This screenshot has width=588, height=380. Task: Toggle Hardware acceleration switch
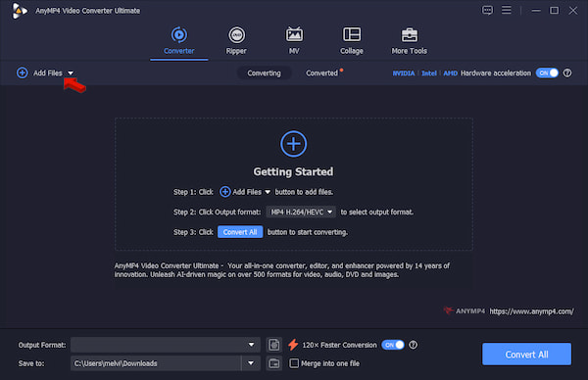(x=547, y=73)
